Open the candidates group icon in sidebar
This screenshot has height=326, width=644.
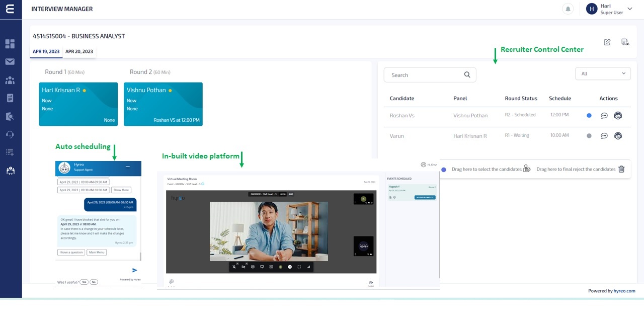(x=10, y=80)
